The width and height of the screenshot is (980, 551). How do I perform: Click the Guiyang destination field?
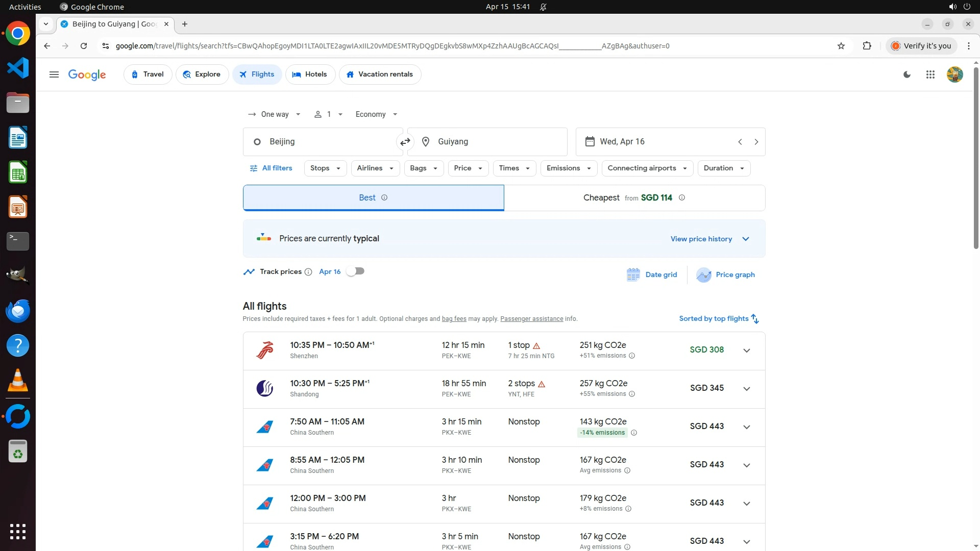pos(487,142)
